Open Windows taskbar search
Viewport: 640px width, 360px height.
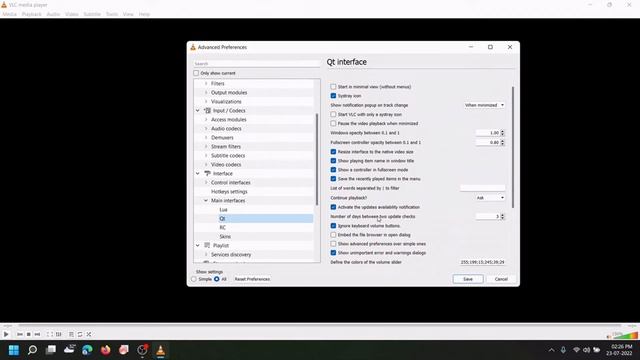tap(32, 350)
